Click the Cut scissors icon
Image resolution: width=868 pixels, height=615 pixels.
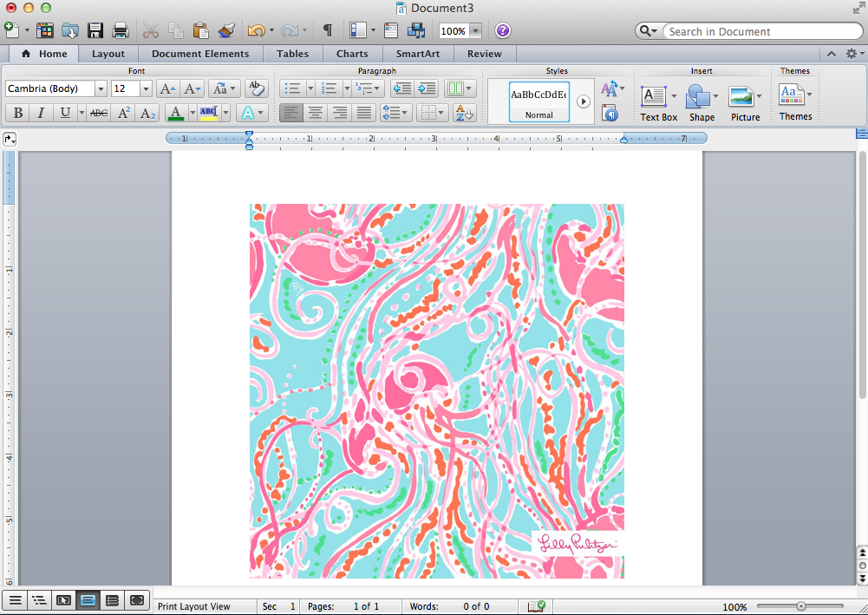click(x=151, y=30)
